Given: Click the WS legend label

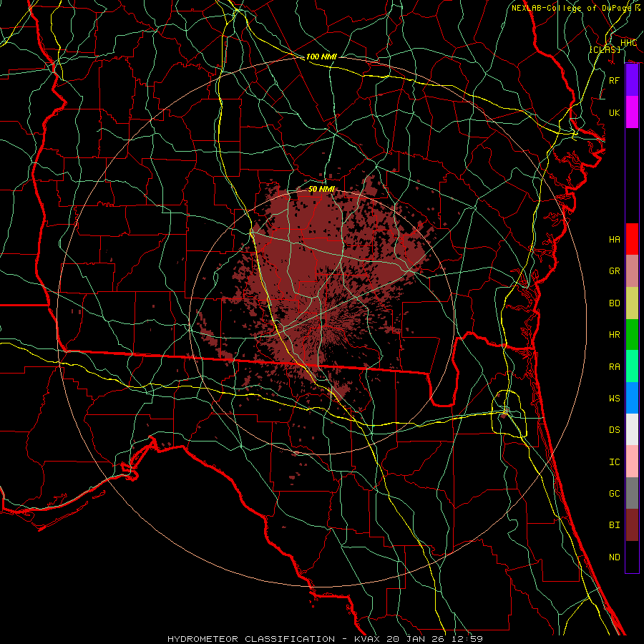Looking at the screenshot, I should click(x=615, y=399).
